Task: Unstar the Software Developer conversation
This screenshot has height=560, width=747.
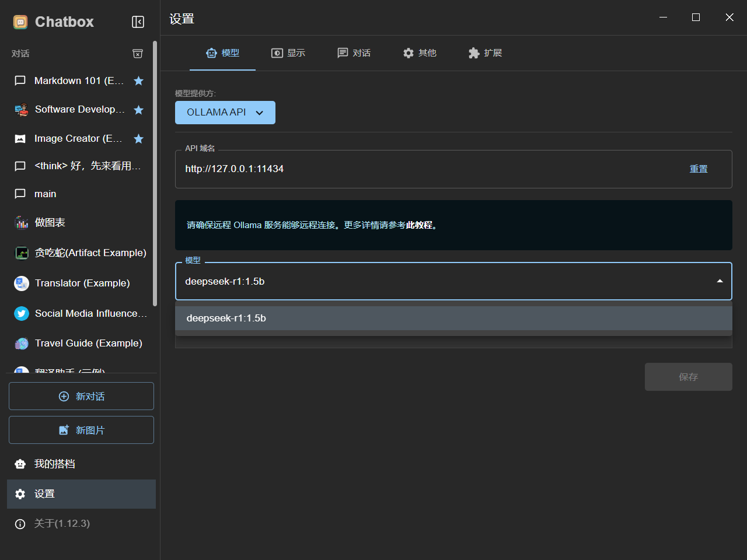Action: point(138,110)
